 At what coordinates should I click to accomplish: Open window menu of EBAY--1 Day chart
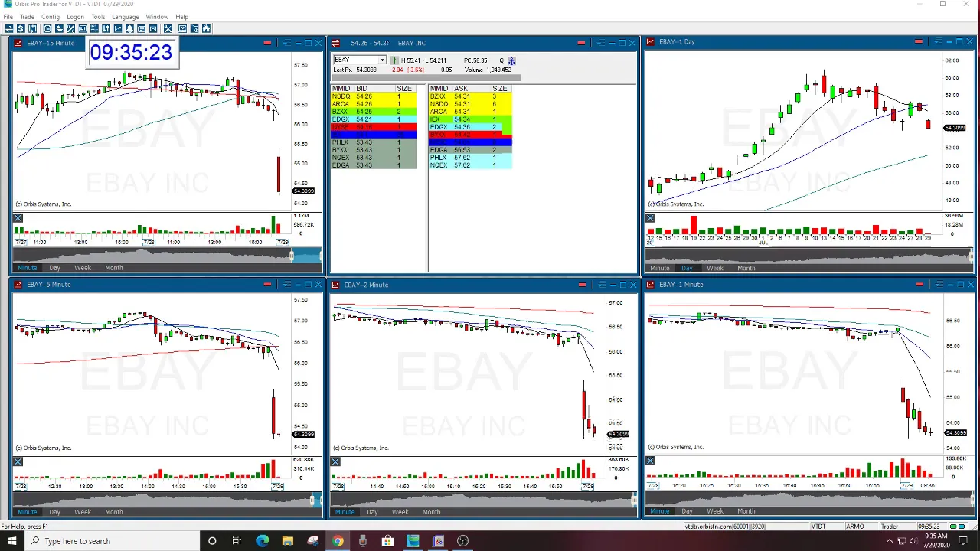tap(938, 42)
